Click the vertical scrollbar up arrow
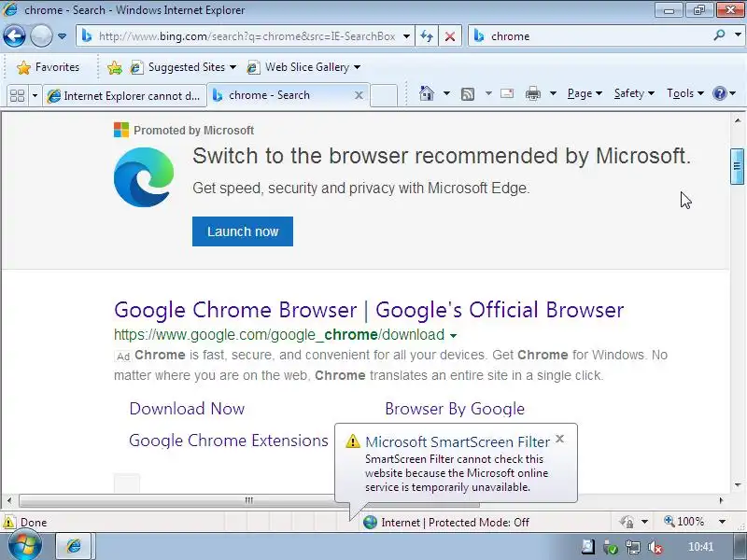747x560 pixels. tap(738, 120)
